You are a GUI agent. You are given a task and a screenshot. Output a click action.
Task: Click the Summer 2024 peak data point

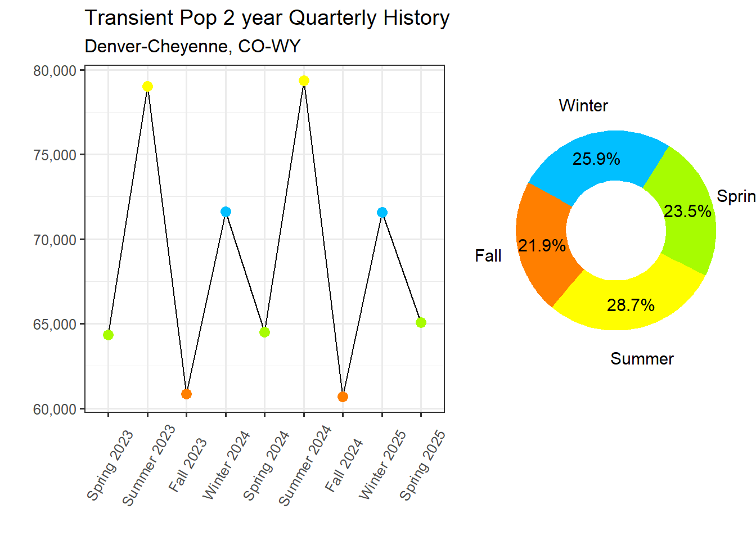pyautogui.click(x=304, y=81)
